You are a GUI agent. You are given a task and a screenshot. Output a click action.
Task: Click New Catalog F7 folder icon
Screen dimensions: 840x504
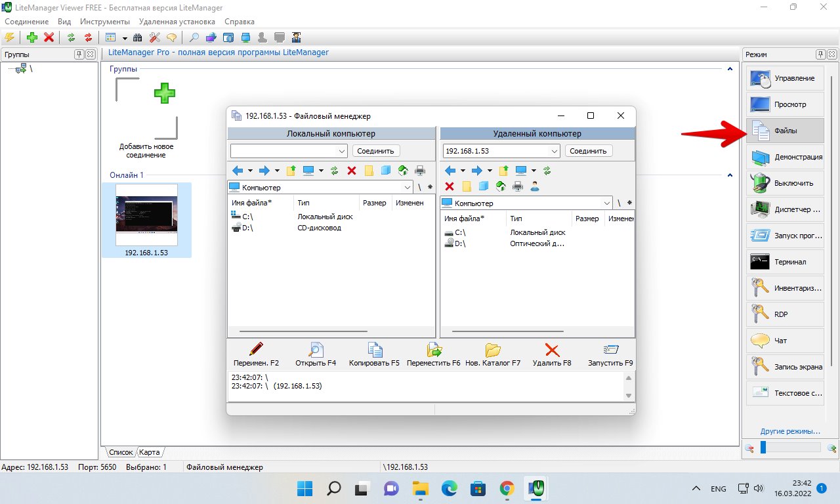point(492,350)
